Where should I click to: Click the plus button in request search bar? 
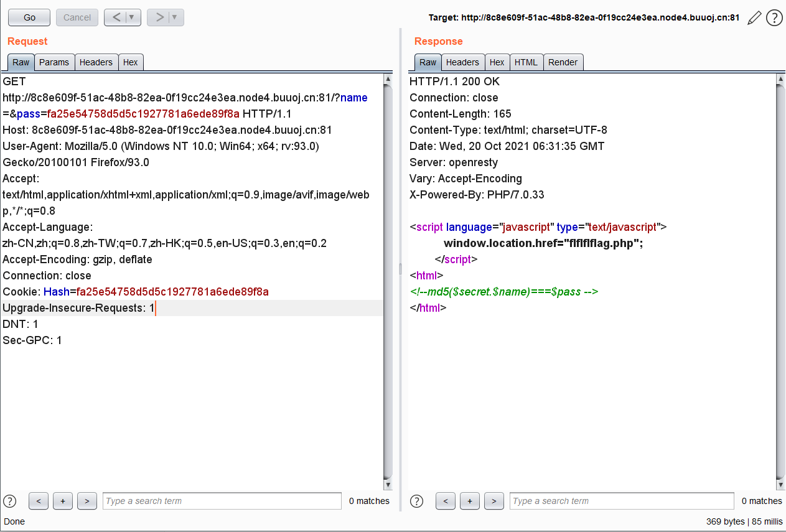pyautogui.click(x=63, y=501)
